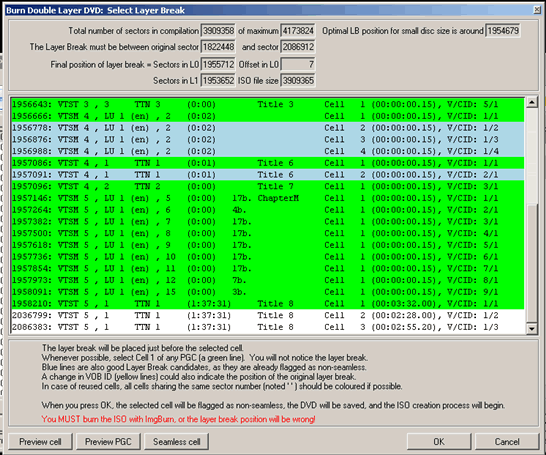
Task: Click the upper sector limit field 2086912
Action: coord(298,47)
